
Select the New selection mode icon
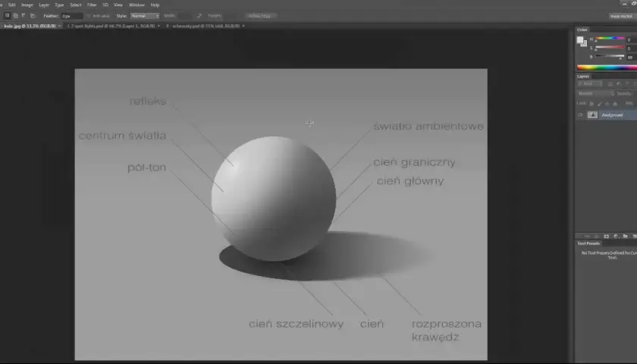tap(7, 15)
